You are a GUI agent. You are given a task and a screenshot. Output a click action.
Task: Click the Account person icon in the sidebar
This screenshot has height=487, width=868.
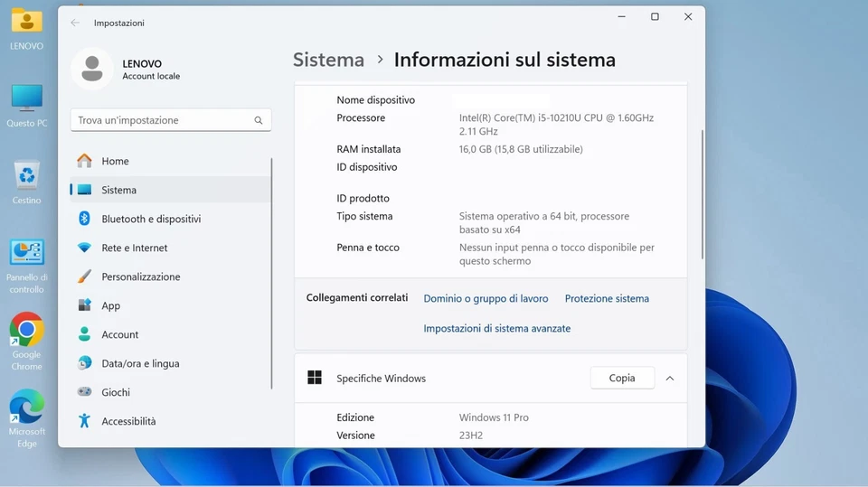84,333
